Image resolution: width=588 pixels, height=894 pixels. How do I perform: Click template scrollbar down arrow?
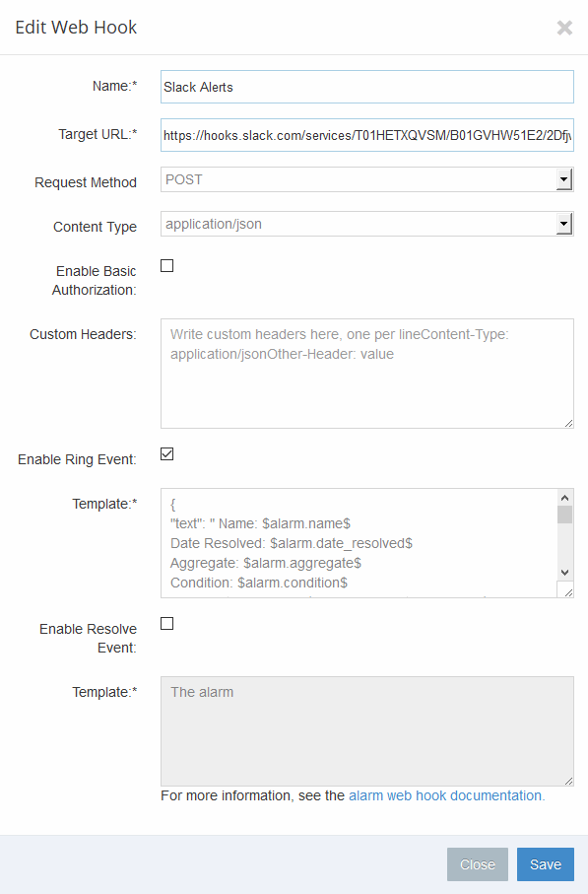click(564, 573)
